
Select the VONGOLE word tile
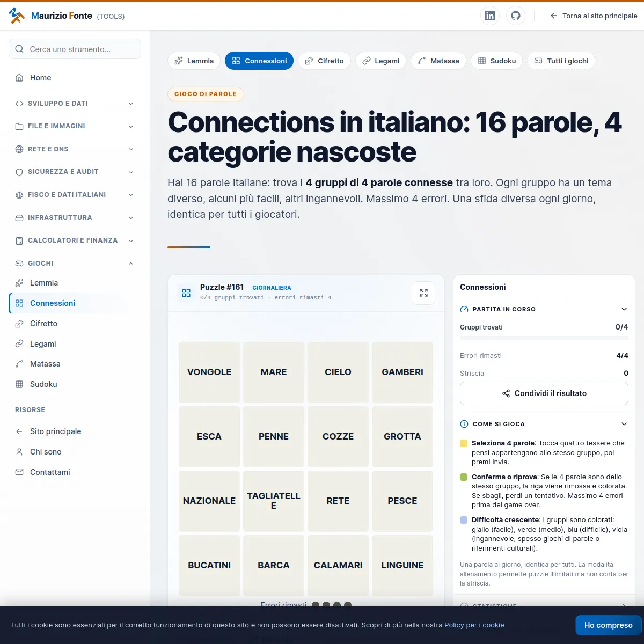click(209, 372)
